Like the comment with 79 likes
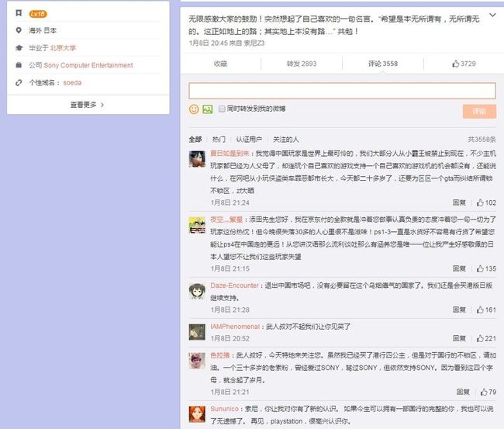This screenshot has height=429, width=504. click(488, 392)
